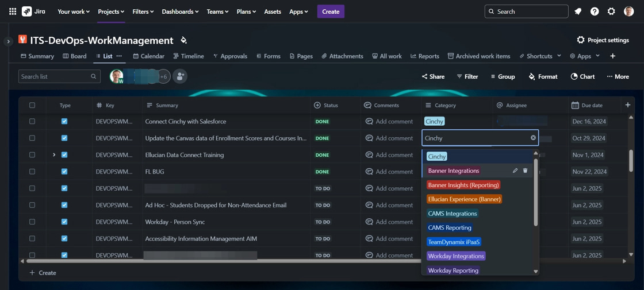Open the help question mark icon
The image size is (644, 290).
click(595, 11)
